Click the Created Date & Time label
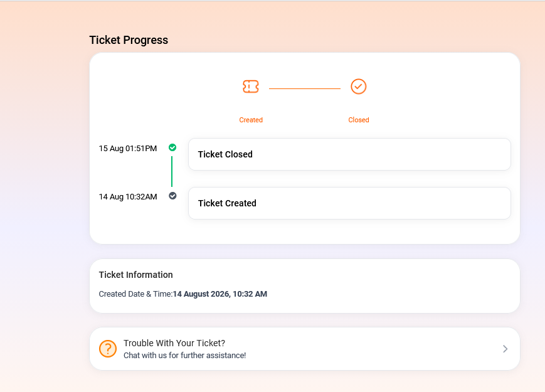The height and width of the screenshot is (392, 545). (x=135, y=294)
